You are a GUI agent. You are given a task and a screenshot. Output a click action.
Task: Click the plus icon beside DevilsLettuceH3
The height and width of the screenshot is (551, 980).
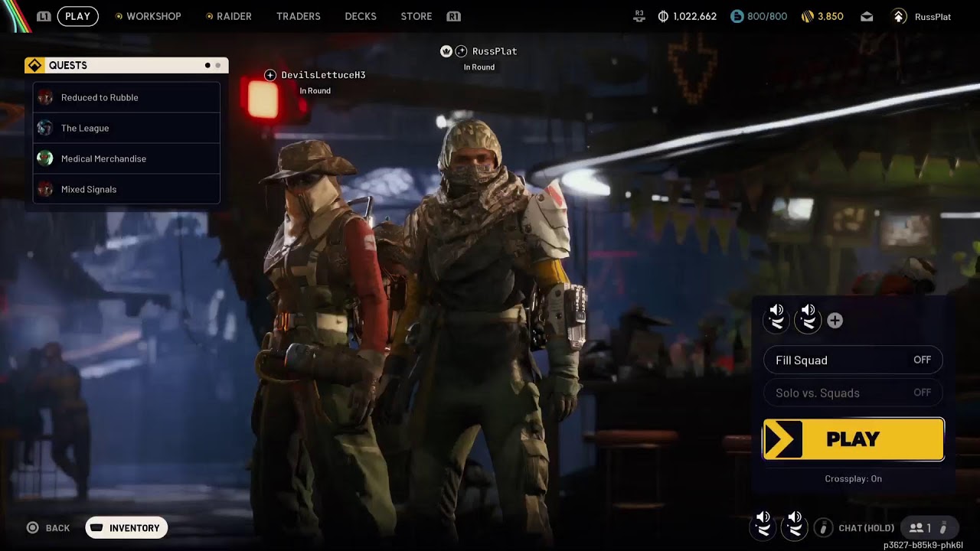click(270, 75)
